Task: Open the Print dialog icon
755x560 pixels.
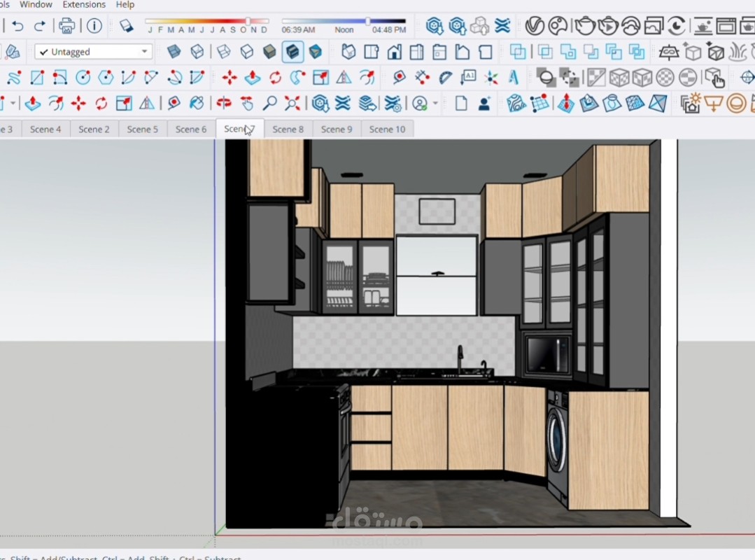Action: (x=66, y=25)
